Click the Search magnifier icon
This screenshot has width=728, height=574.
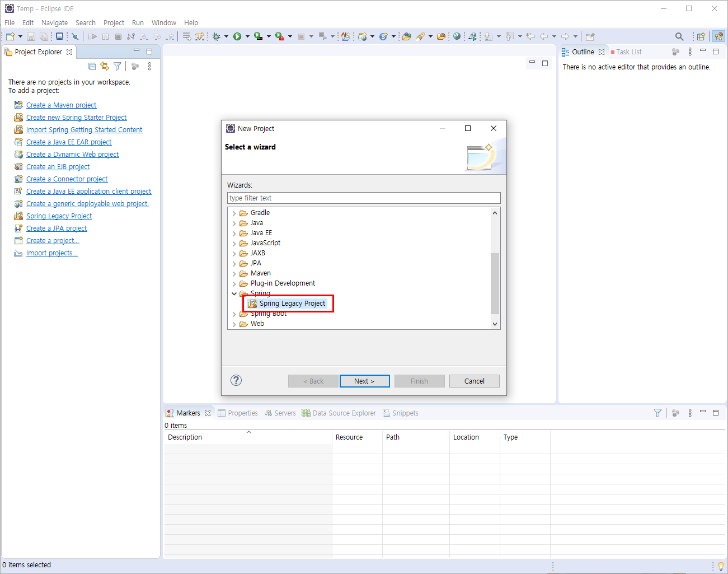coord(679,36)
